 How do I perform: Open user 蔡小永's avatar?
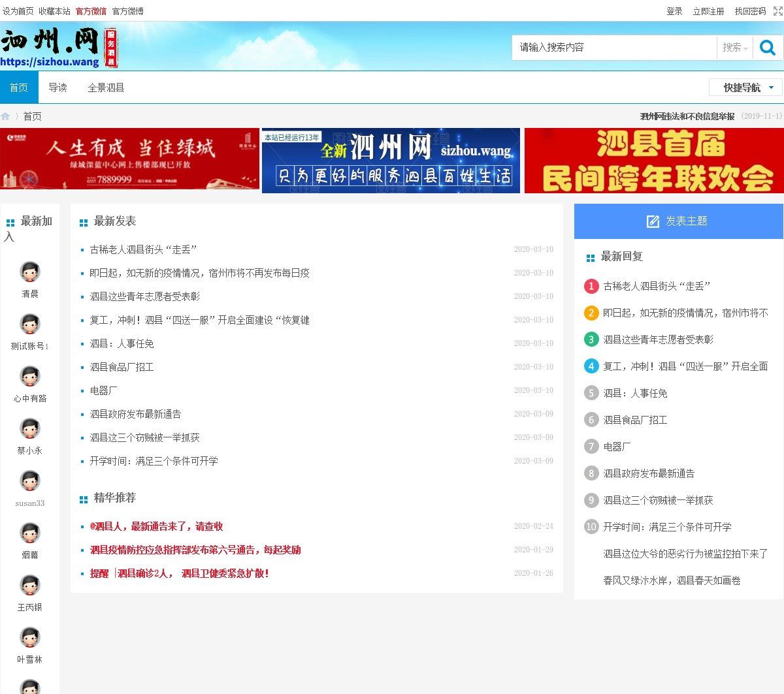click(x=30, y=428)
